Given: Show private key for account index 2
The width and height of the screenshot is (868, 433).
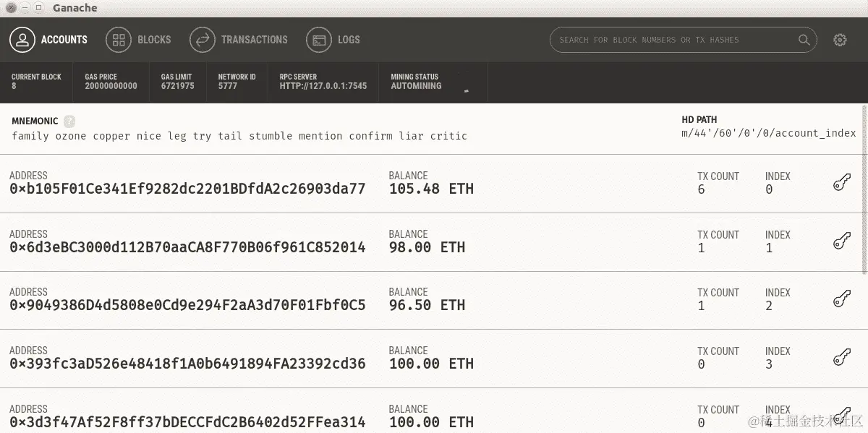Looking at the screenshot, I should [841, 299].
